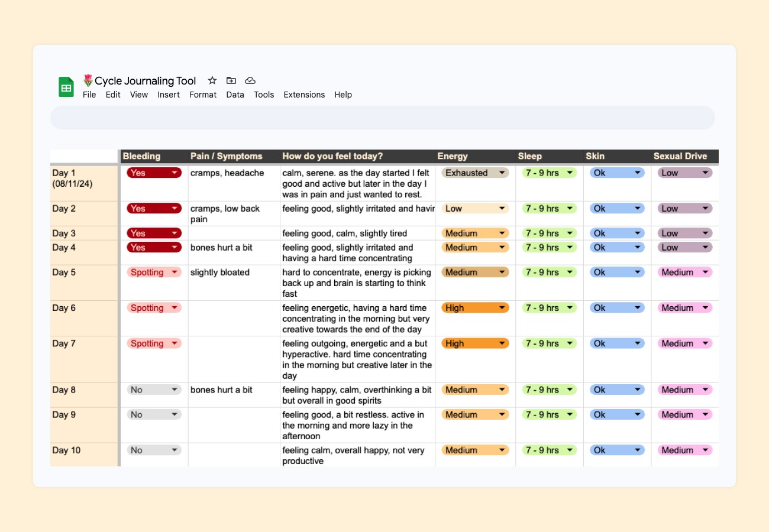
Task: Select cell feeling calm, overall happy
Action: click(358, 455)
